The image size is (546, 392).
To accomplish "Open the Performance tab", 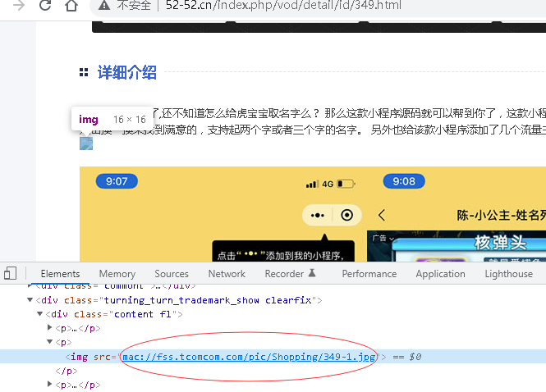I will pyautogui.click(x=369, y=274).
